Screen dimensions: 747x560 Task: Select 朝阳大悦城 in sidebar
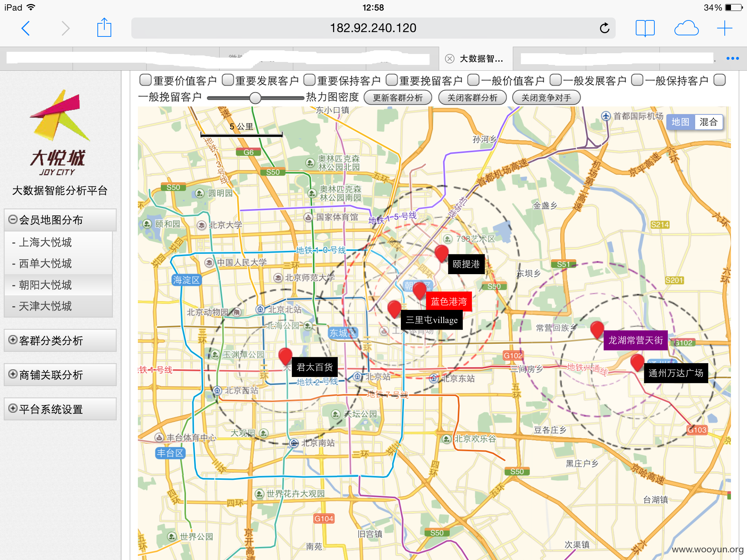tap(58, 285)
